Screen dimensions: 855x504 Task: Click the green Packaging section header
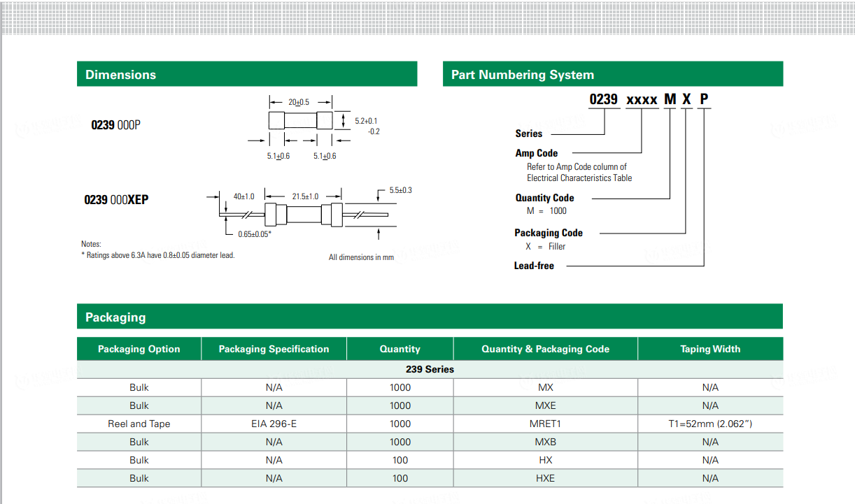point(115,317)
